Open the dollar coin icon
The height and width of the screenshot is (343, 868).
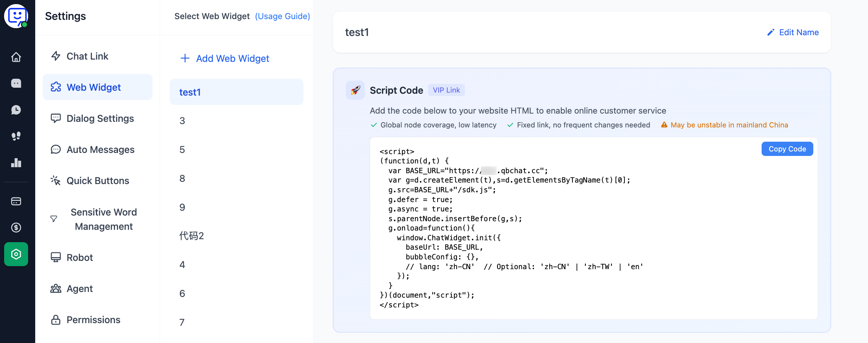click(x=16, y=228)
